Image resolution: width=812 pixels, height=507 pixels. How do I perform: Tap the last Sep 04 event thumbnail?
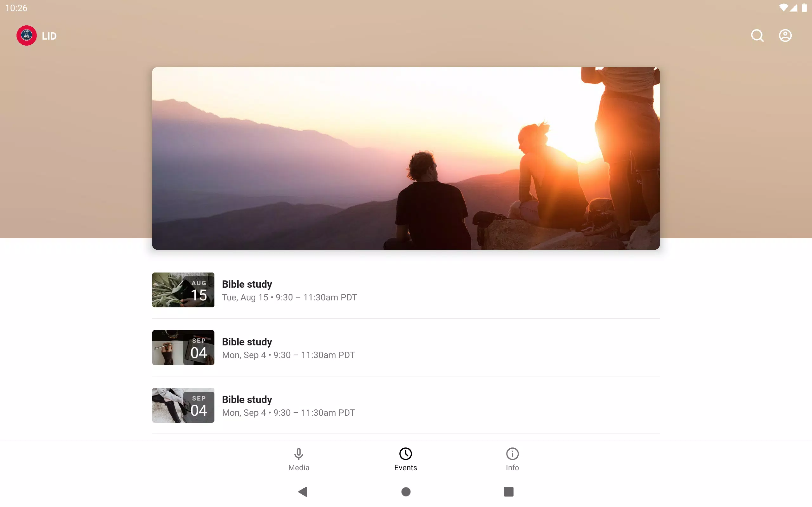pos(183,405)
